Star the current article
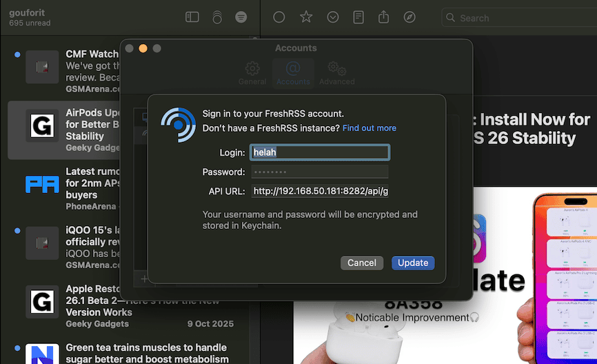This screenshot has height=364, width=597. point(306,17)
